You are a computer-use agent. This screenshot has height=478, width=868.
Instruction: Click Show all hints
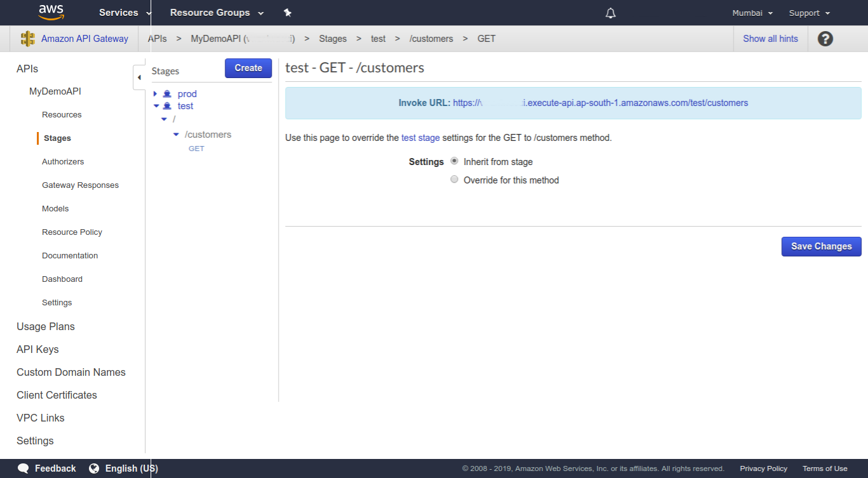[x=770, y=39]
